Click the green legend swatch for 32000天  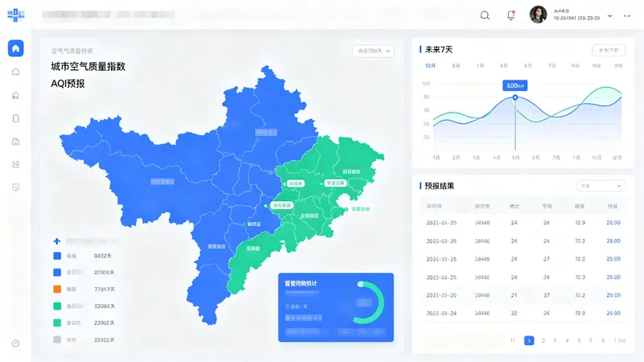tap(57, 306)
